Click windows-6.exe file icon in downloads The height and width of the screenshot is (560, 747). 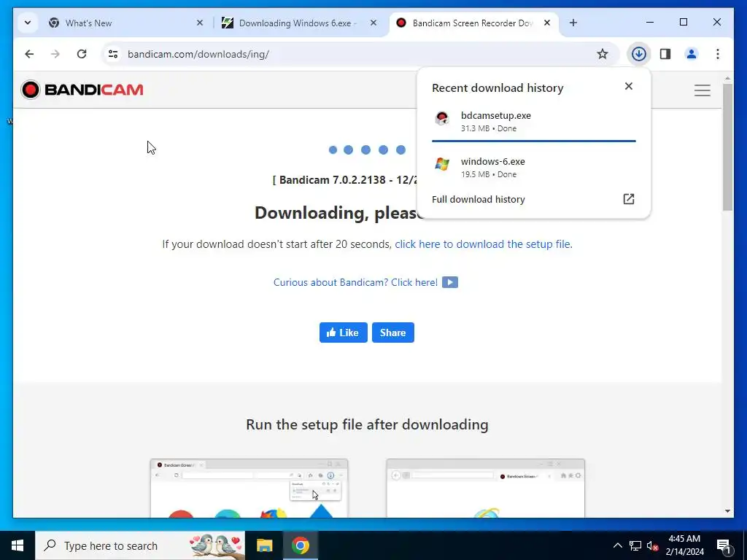(442, 164)
